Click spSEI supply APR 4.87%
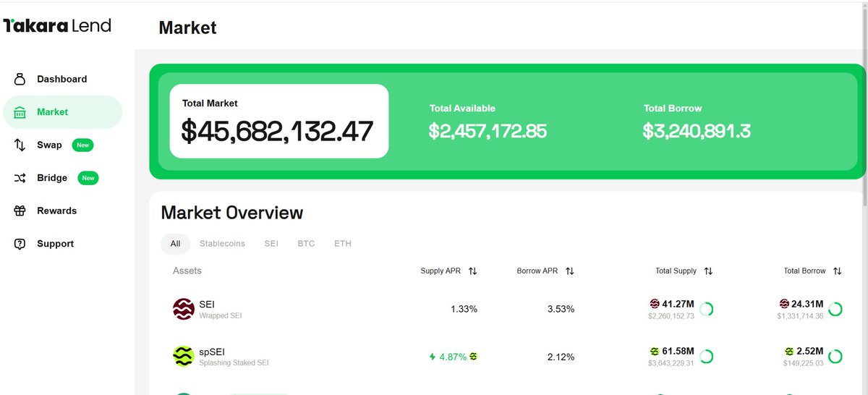The height and width of the screenshot is (395, 868). coord(452,357)
